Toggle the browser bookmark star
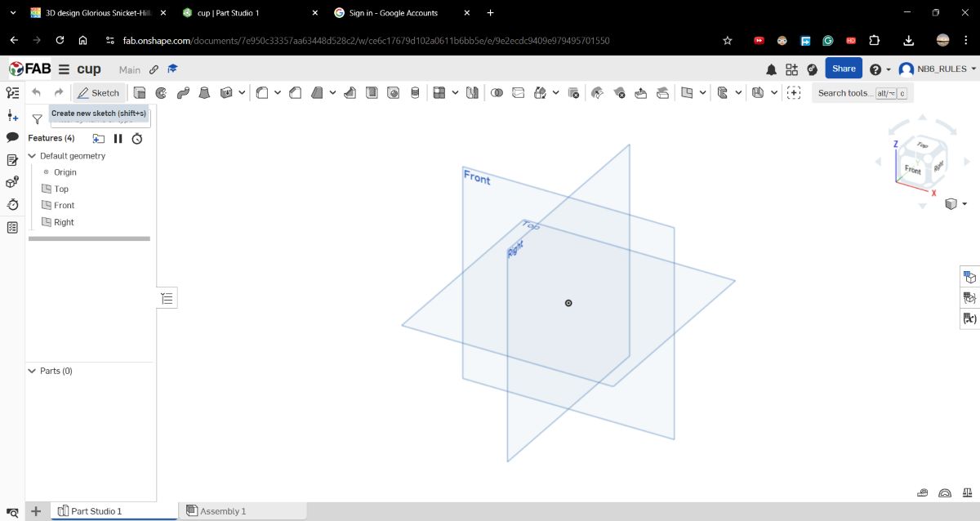This screenshot has width=980, height=521. click(x=727, y=40)
